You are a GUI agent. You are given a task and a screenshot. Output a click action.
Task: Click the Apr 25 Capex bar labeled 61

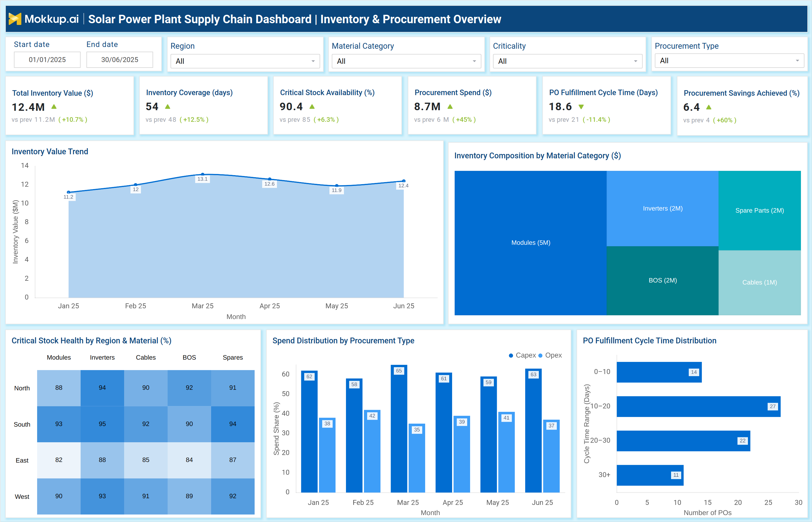[444, 432]
